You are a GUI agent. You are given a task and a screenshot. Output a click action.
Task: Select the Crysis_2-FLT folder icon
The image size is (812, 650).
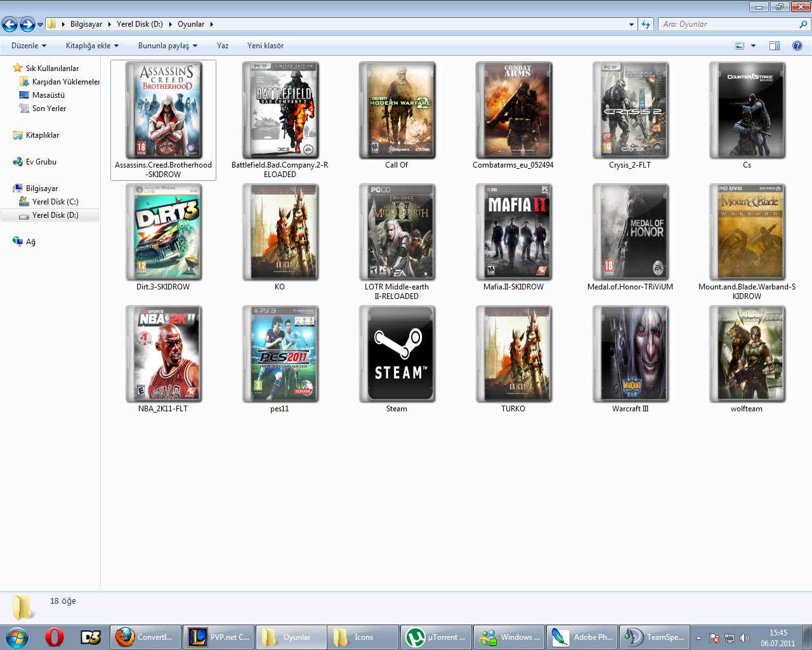pos(631,110)
